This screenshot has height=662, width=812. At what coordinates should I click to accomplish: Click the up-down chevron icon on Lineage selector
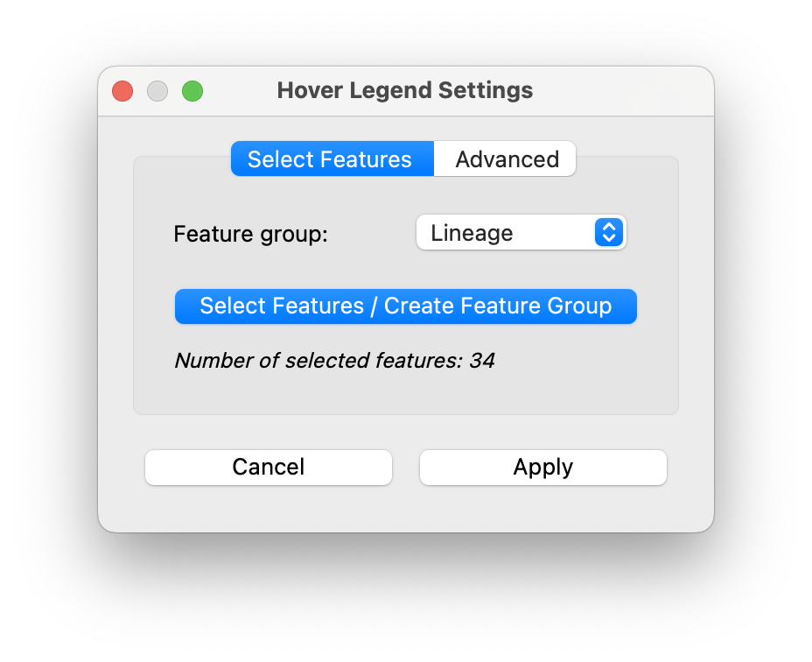click(x=609, y=232)
